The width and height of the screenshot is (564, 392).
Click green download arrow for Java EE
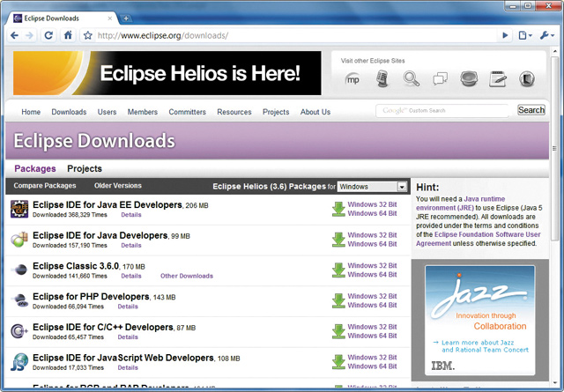pyautogui.click(x=338, y=210)
